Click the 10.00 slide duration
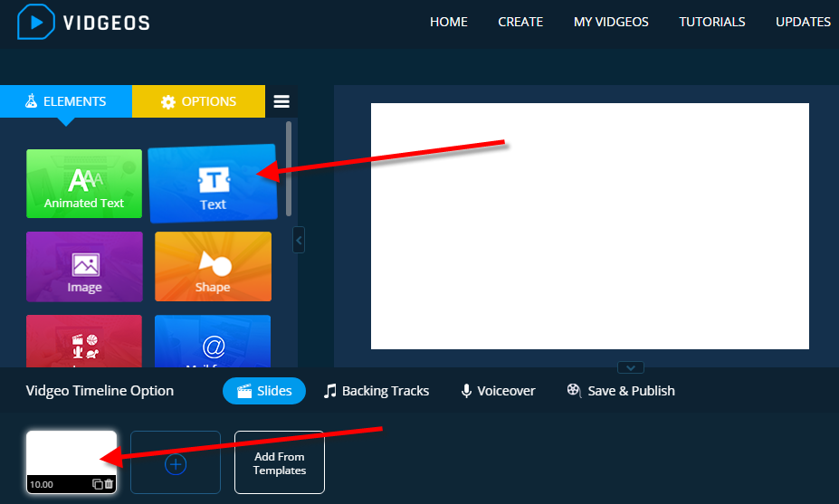The width and height of the screenshot is (839, 504). click(x=42, y=484)
